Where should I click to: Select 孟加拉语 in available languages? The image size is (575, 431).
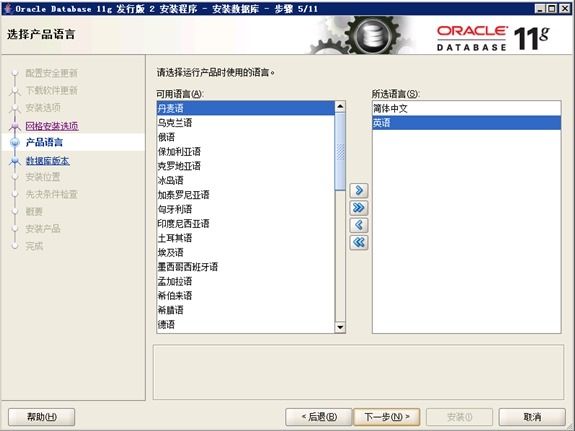(x=246, y=281)
